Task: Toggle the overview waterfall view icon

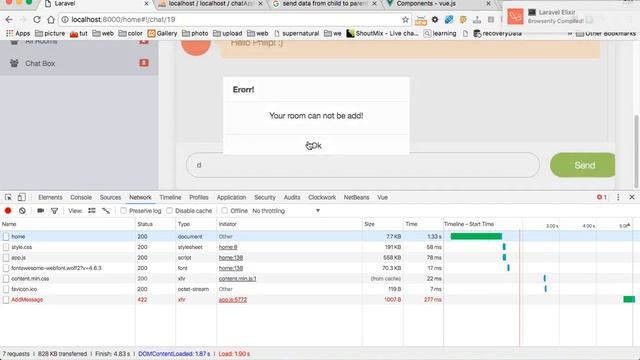Action: click(x=106, y=211)
